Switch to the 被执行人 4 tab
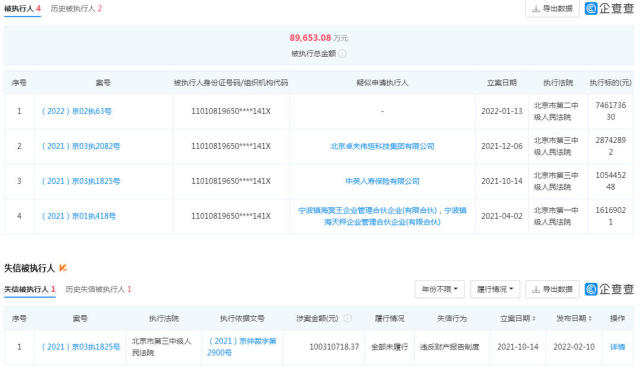This screenshot has height=375, width=641. point(22,9)
